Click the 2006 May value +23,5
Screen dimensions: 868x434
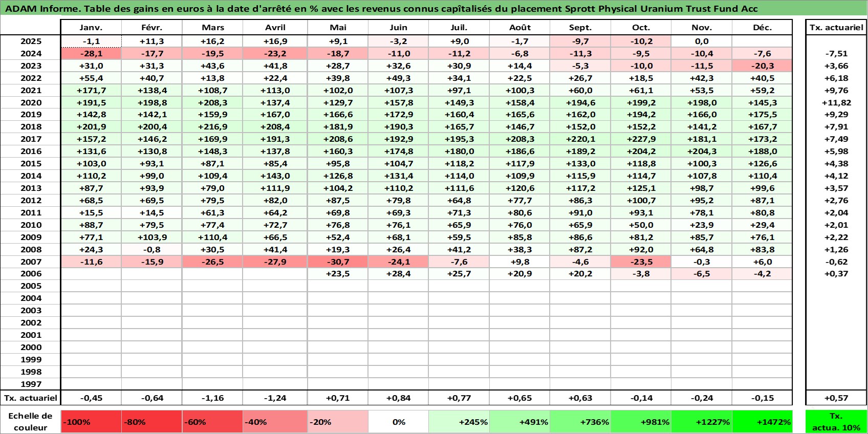[338, 274]
